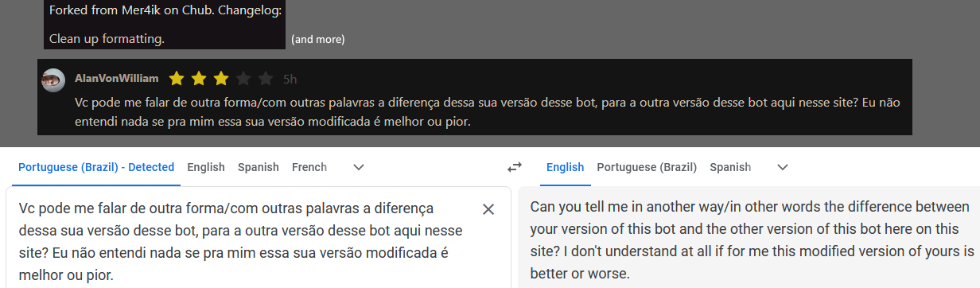Select Portuguese (Brazil) - Detected source tab
Image resolution: width=980 pixels, height=288 pixels.
click(x=96, y=167)
